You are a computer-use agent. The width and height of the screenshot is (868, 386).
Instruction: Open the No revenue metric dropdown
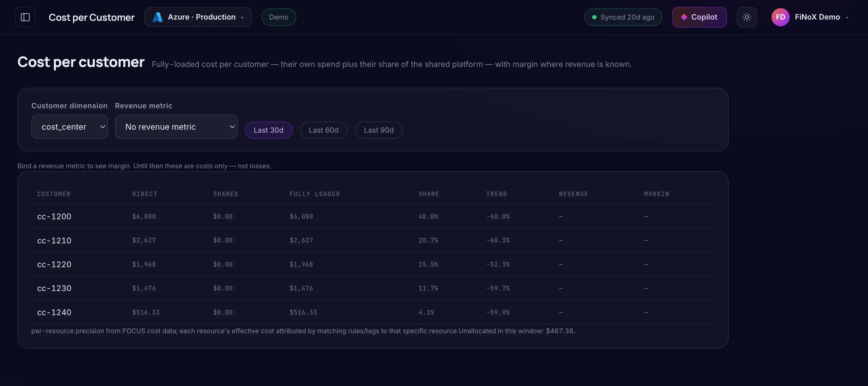point(176,127)
